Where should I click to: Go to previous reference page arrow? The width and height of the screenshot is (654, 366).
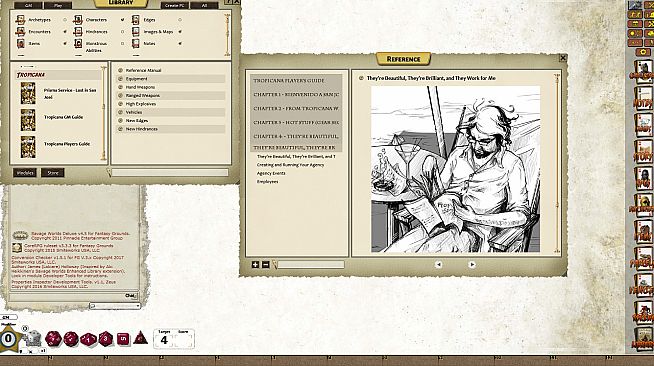(x=438, y=265)
